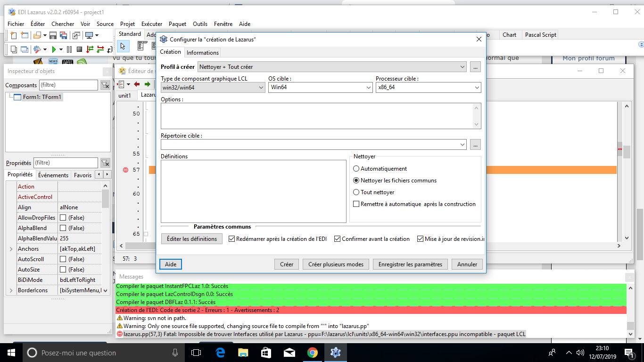Click the Object Inspector properties scrollbar
This screenshot has height=362, width=644.
(106, 238)
